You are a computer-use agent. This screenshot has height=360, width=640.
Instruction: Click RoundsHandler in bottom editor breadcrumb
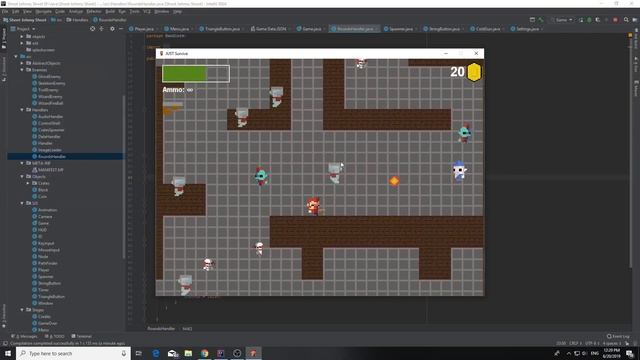tap(161, 329)
